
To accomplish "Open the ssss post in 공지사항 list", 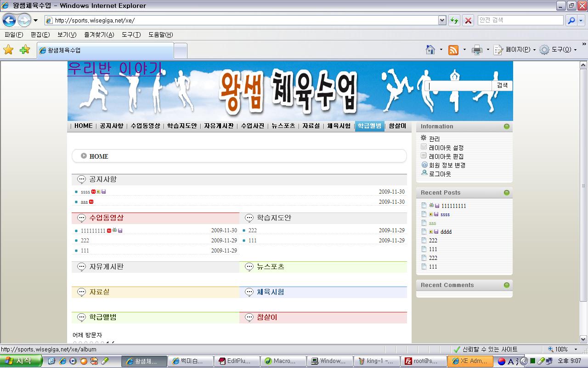I will point(85,192).
